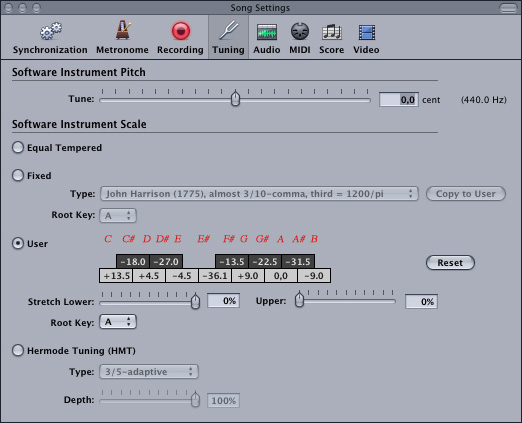Open the Synchronization gears icon

tap(51, 31)
